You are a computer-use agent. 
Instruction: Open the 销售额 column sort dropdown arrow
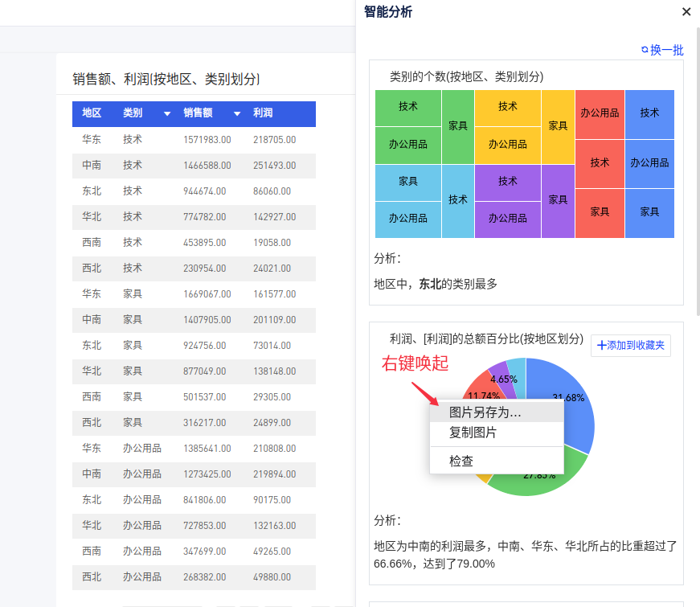[x=237, y=114]
